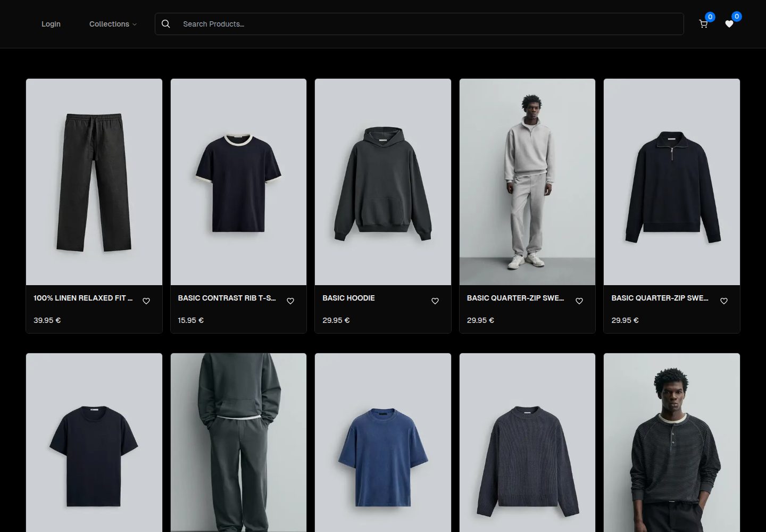Favorite the grey Basic Quarter-Zip sweatshirt worn by model
The height and width of the screenshot is (532, 766).
point(579,301)
